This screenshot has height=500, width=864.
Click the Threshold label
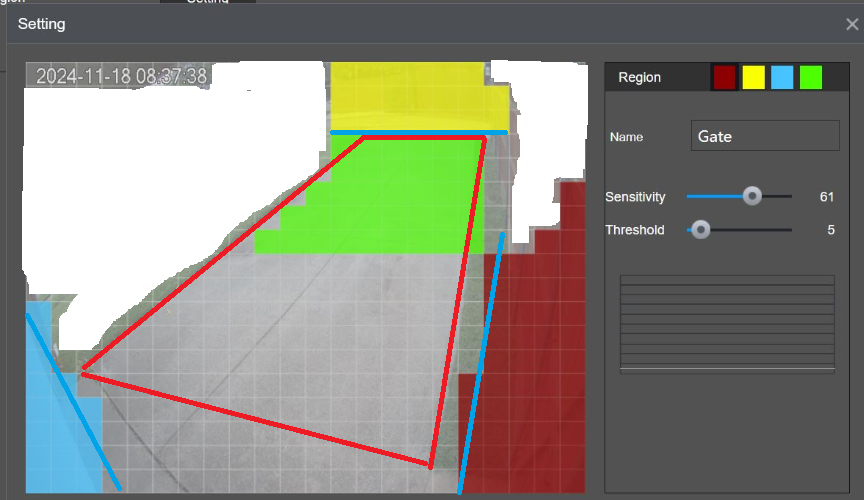[635, 230]
